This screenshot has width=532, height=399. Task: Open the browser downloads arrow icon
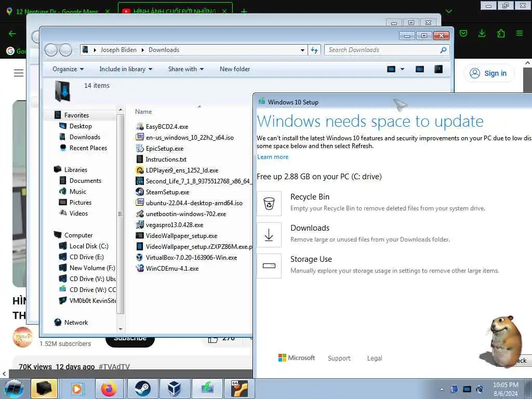click(x=482, y=33)
